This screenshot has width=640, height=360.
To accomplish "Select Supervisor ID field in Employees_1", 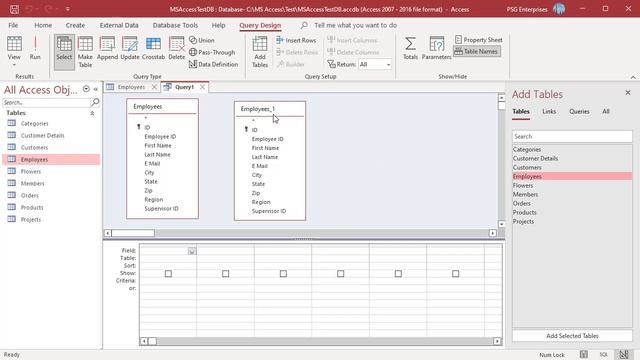I will point(269,211).
